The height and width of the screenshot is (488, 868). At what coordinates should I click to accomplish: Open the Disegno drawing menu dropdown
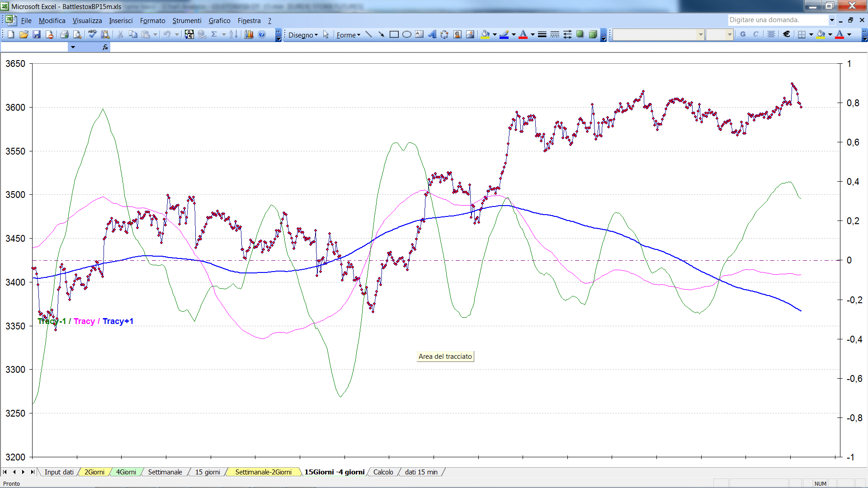click(303, 35)
